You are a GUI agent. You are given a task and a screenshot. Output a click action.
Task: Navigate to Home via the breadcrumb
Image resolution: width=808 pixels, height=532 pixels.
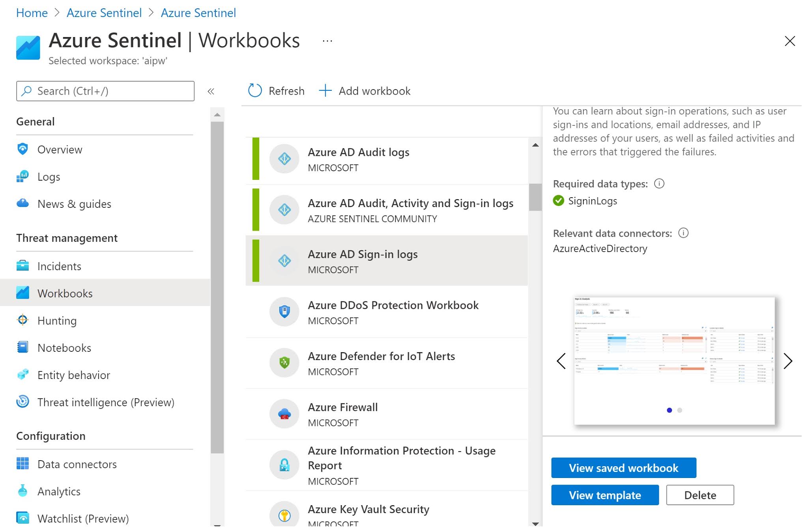click(x=32, y=13)
